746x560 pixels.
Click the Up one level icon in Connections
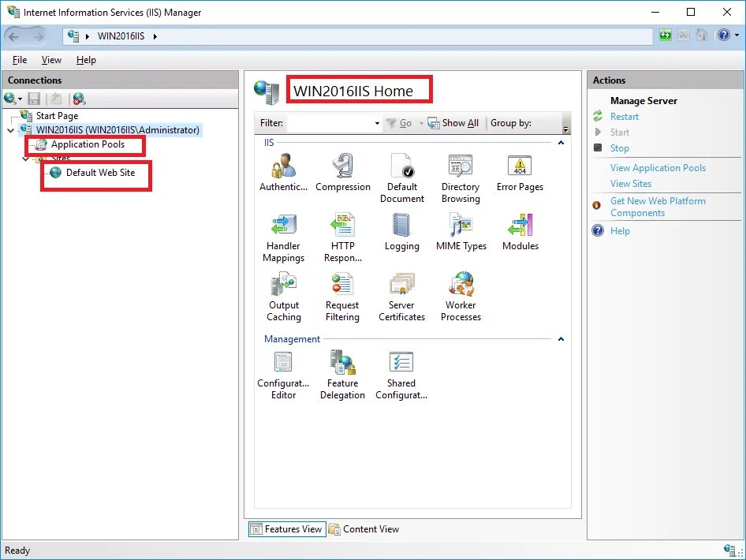(x=56, y=99)
